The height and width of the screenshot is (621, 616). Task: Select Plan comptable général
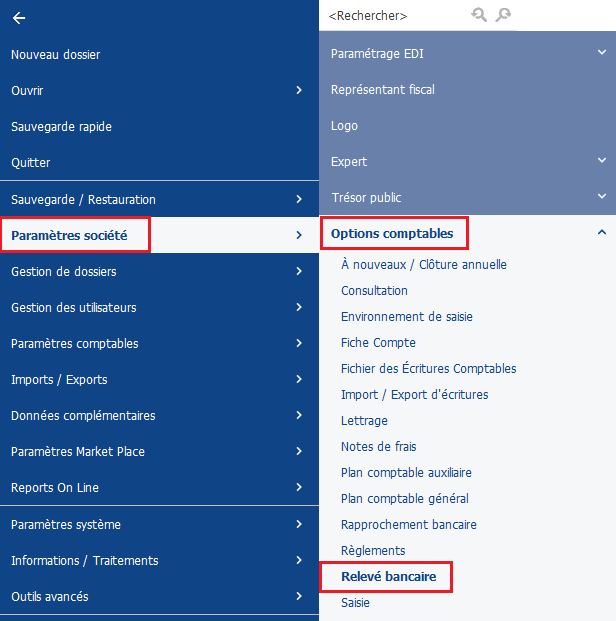(x=404, y=499)
